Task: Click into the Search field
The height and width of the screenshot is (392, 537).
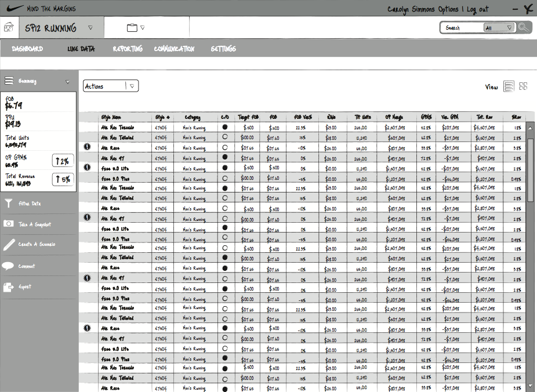Action: pos(462,28)
